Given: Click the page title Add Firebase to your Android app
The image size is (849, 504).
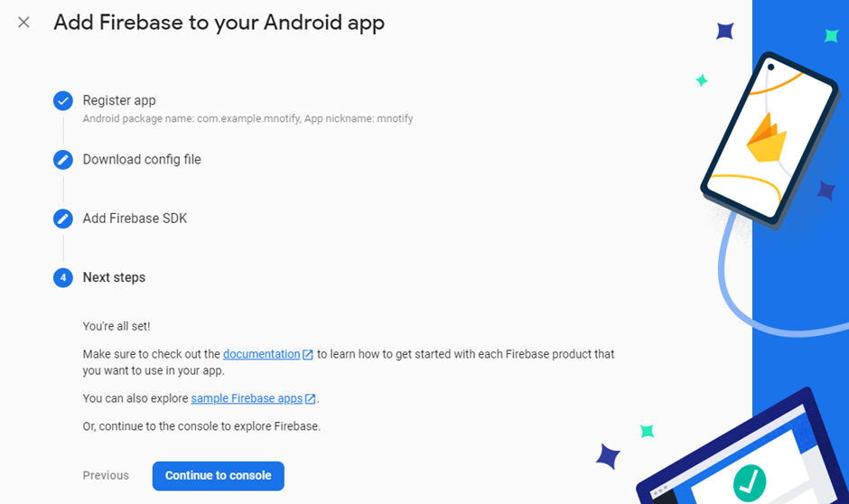Looking at the screenshot, I should point(219,23).
